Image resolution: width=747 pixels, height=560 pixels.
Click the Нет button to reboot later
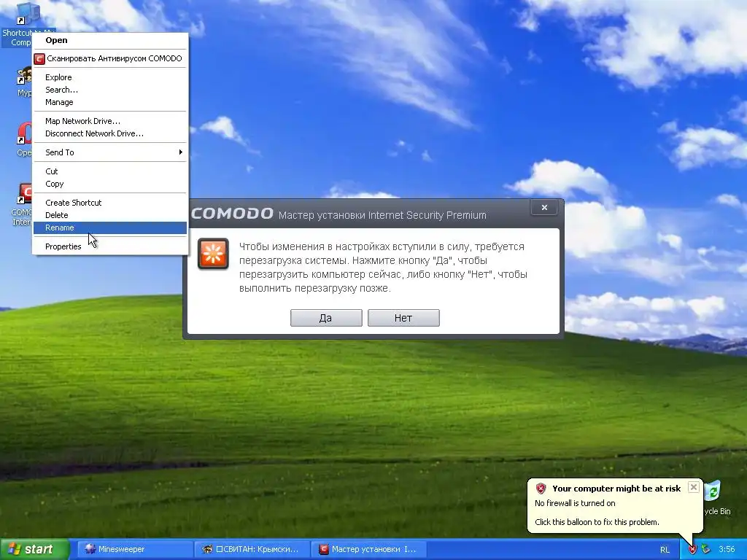click(403, 318)
